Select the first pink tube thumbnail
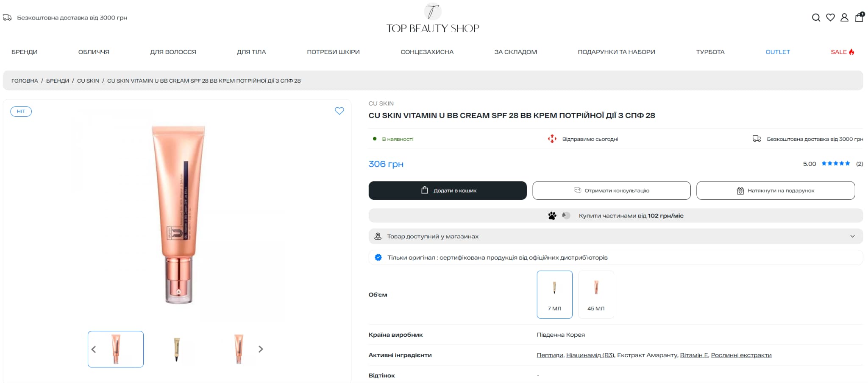The height and width of the screenshot is (383, 868). point(116,349)
